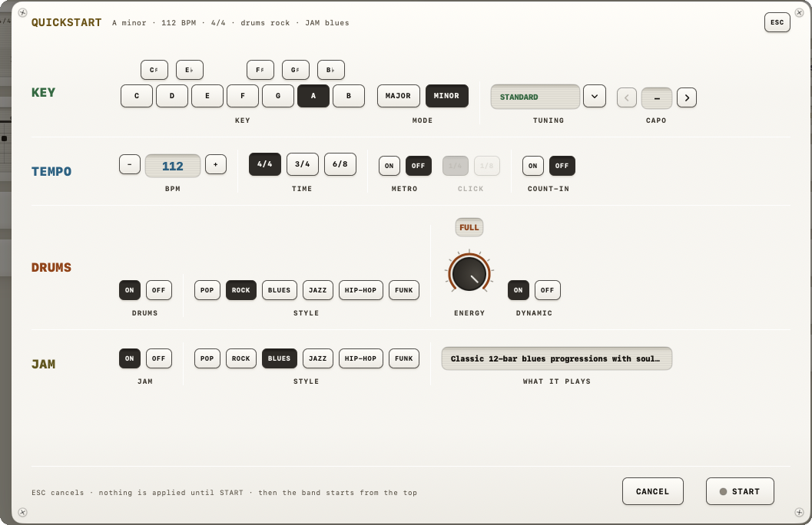Screen dimensions: 812x525
Task: Click the capo value display
Action: pos(657,97)
